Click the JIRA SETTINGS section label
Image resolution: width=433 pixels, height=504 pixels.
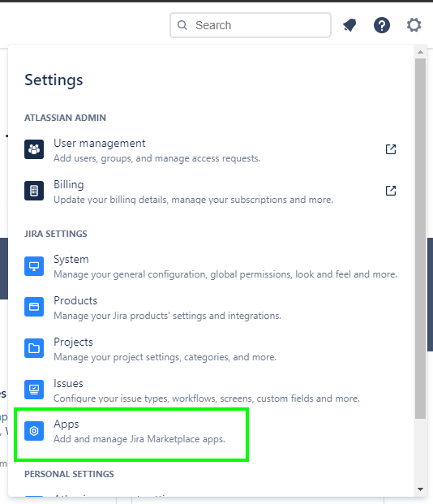(x=56, y=234)
